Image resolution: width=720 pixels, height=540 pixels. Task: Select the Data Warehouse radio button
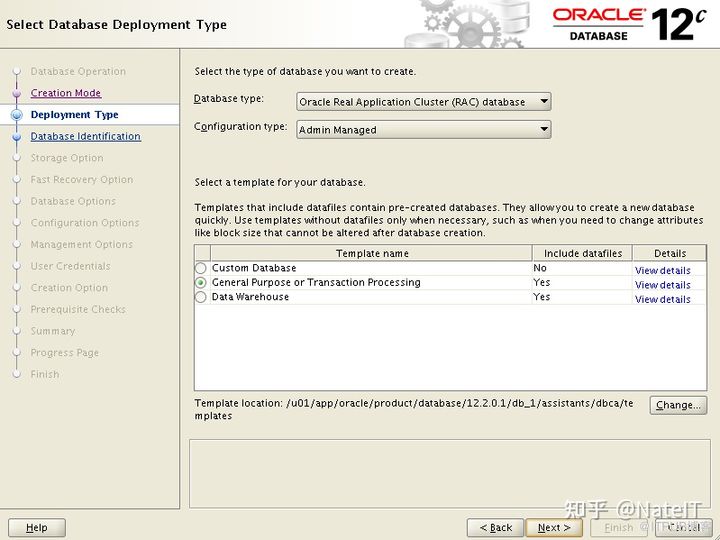pyautogui.click(x=201, y=298)
